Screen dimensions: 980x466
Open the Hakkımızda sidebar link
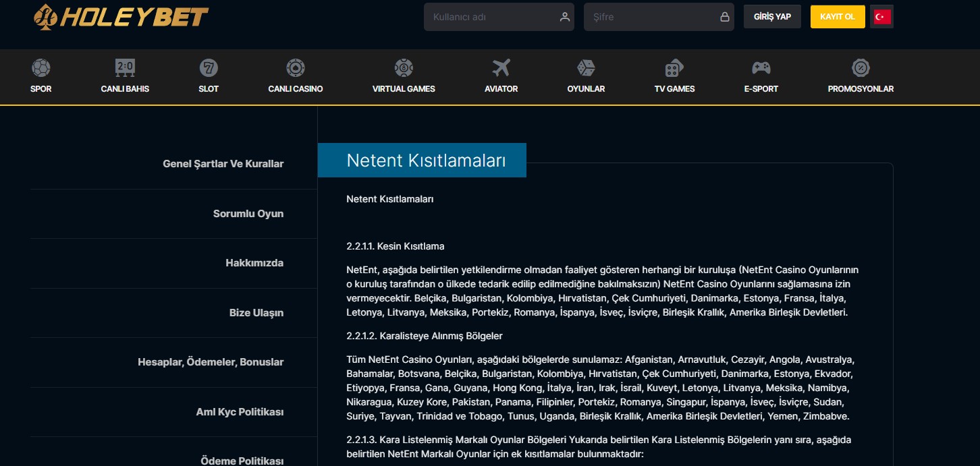pos(254,263)
